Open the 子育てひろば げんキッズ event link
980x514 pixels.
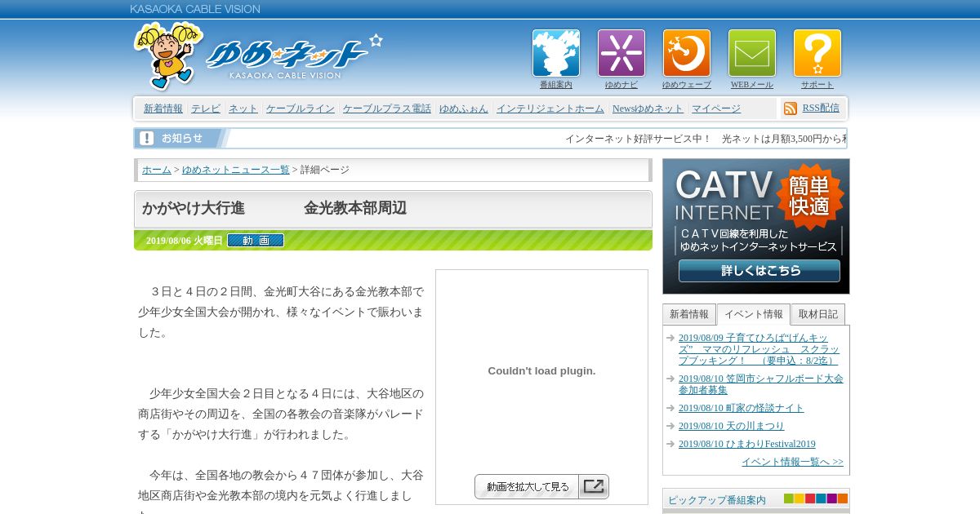pyautogui.click(x=759, y=349)
